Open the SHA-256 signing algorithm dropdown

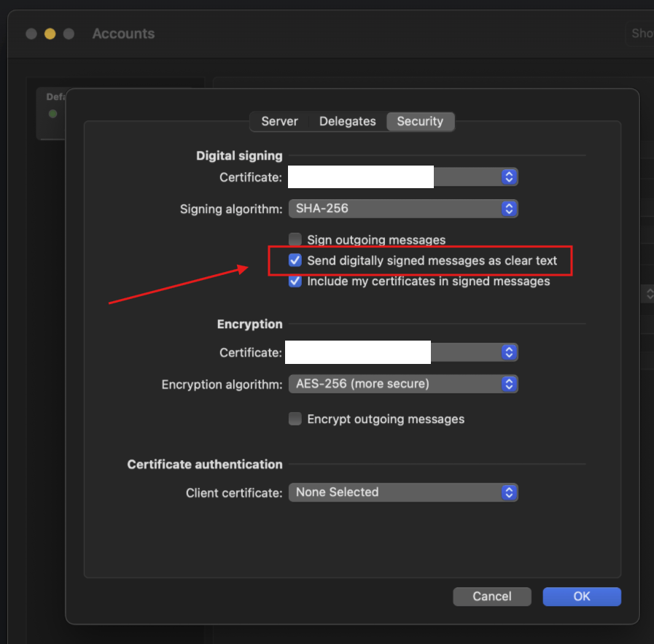pos(403,209)
